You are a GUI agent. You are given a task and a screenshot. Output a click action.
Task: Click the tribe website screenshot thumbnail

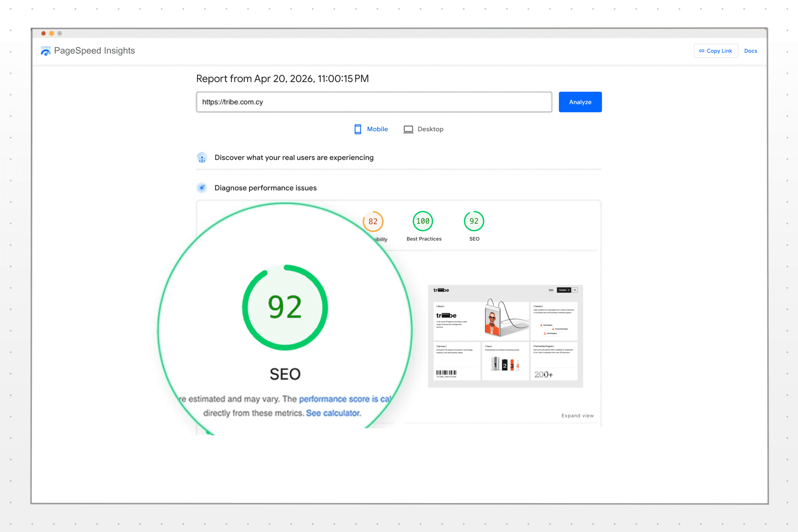[x=505, y=336]
